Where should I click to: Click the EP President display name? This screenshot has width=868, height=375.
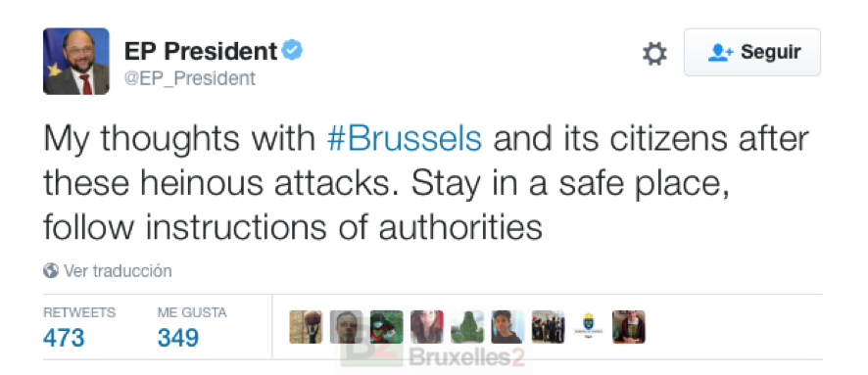(x=201, y=52)
